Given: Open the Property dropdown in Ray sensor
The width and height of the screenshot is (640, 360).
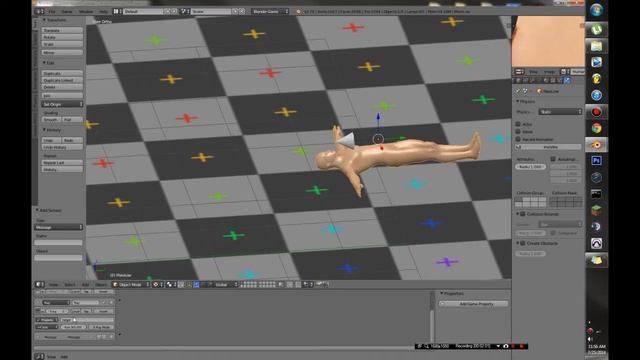Looking at the screenshot, I should click(47, 320).
